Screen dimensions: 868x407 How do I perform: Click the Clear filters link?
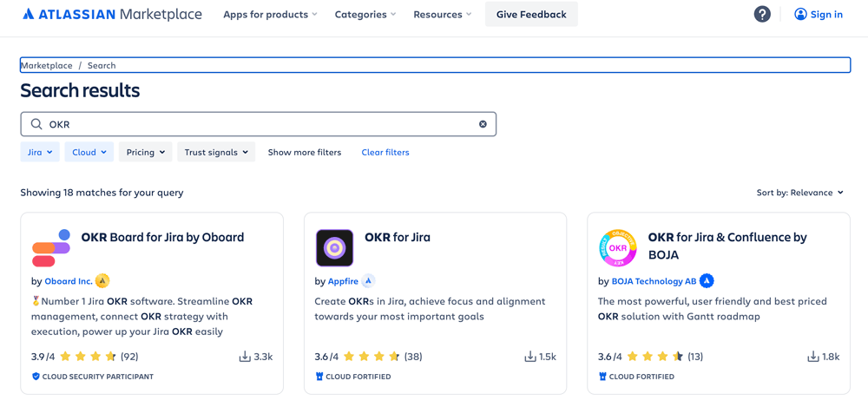385,152
